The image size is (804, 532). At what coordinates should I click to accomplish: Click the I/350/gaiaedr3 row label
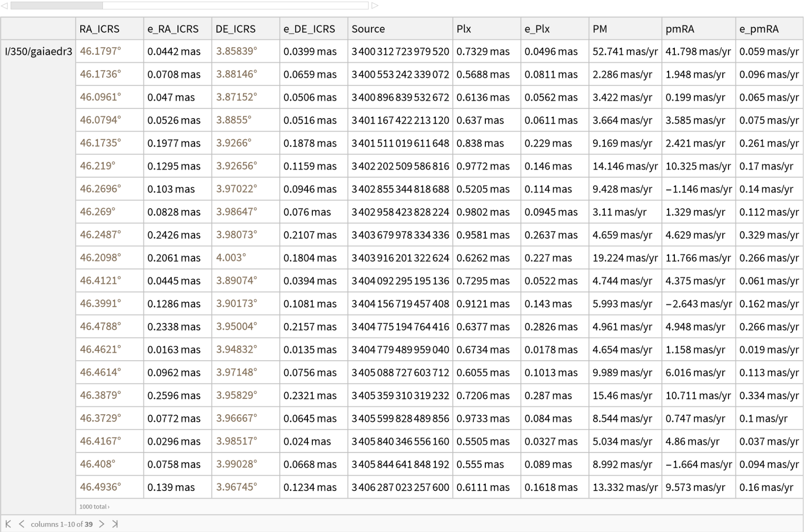tap(38, 52)
